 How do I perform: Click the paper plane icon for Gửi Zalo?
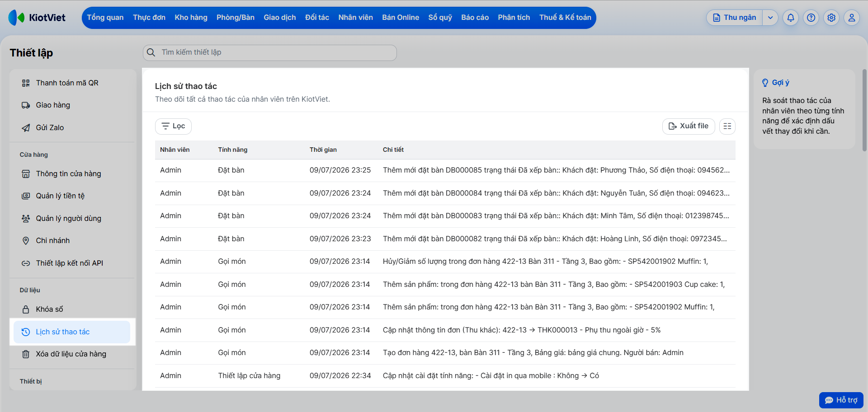tap(26, 128)
